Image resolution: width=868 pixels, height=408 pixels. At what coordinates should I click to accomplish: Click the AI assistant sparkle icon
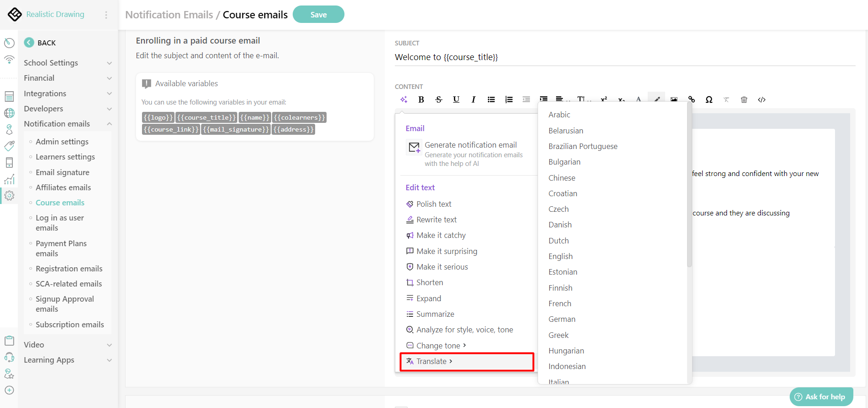point(404,99)
